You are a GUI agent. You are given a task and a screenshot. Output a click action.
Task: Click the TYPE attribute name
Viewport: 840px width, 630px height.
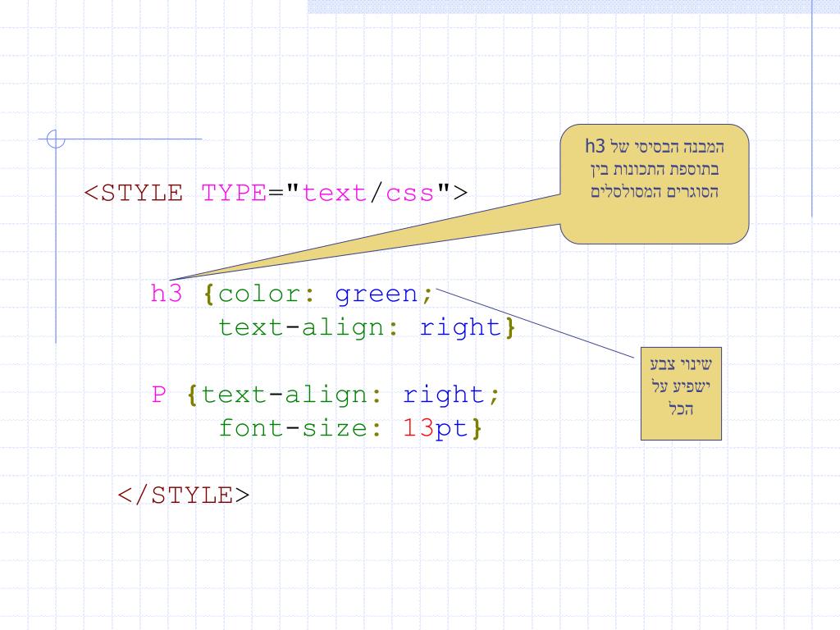(x=234, y=193)
